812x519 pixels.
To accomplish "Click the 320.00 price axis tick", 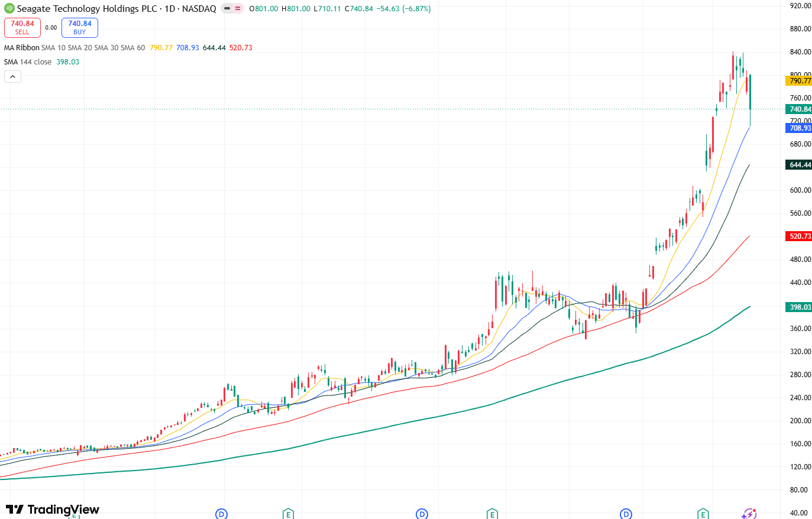I will pyautogui.click(x=800, y=352).
